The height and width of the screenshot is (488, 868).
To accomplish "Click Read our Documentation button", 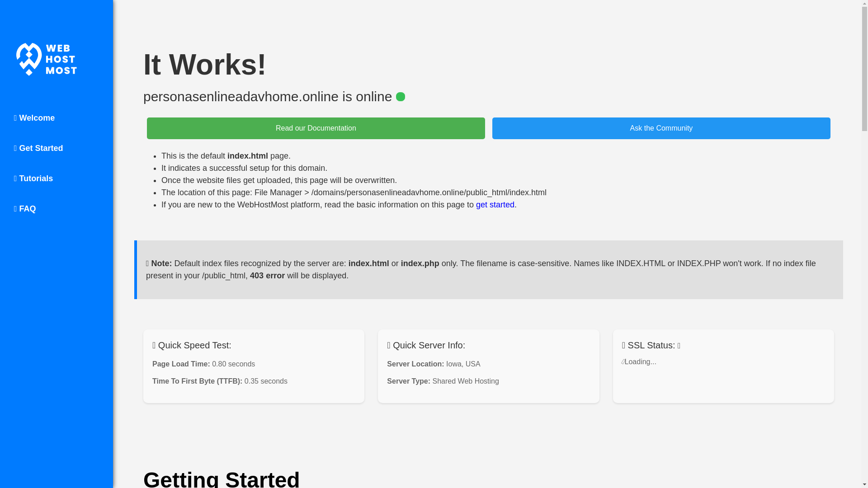I will [x=316, y=128].
